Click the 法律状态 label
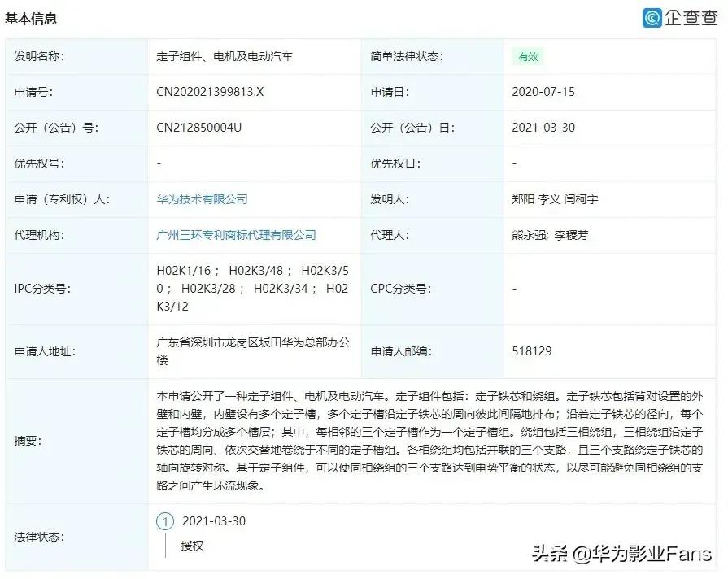The width and height of the screenshot is (728, 579). pyautogui.click(x=39, y=537)
